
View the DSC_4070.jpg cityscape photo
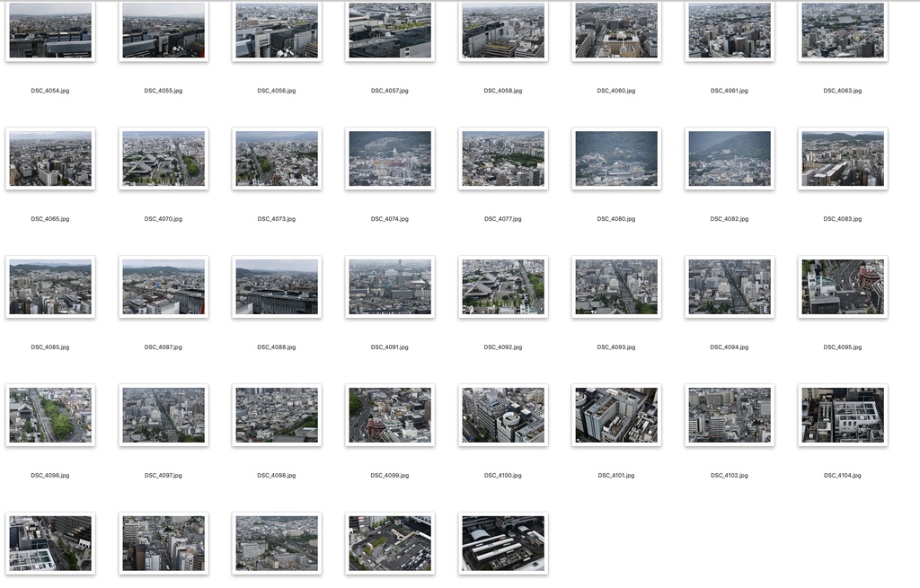point(163,158)
